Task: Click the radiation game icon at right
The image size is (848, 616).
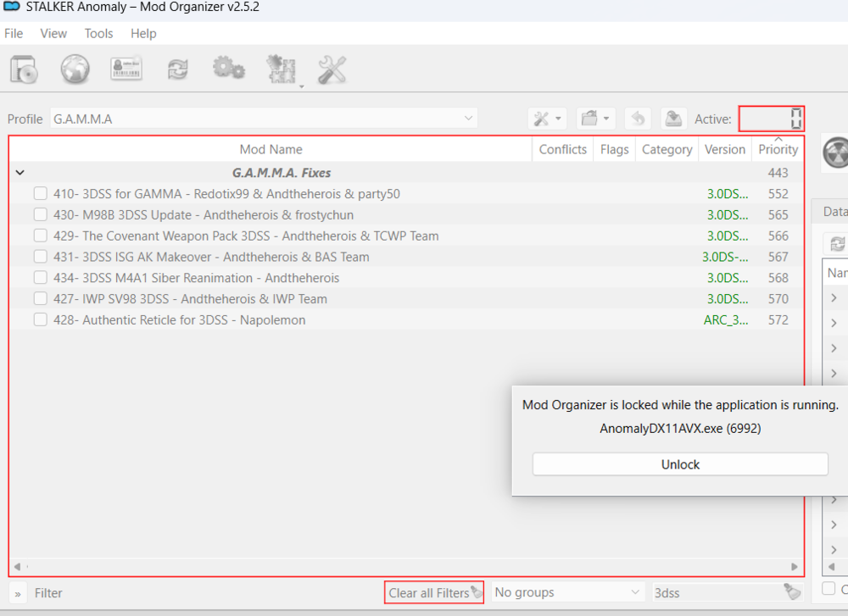Action: [836, 153]
